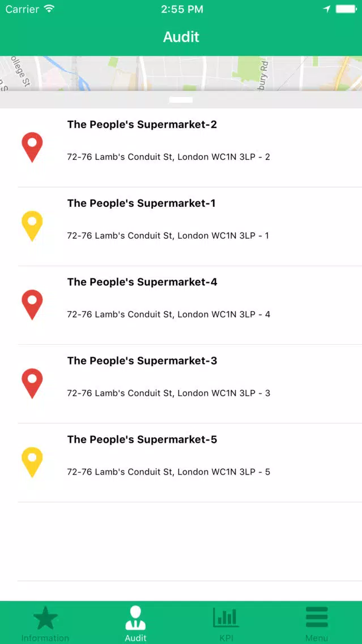Select the Audit person tab
This screenshot has width=362, height=644.
(x=135, y=624)
